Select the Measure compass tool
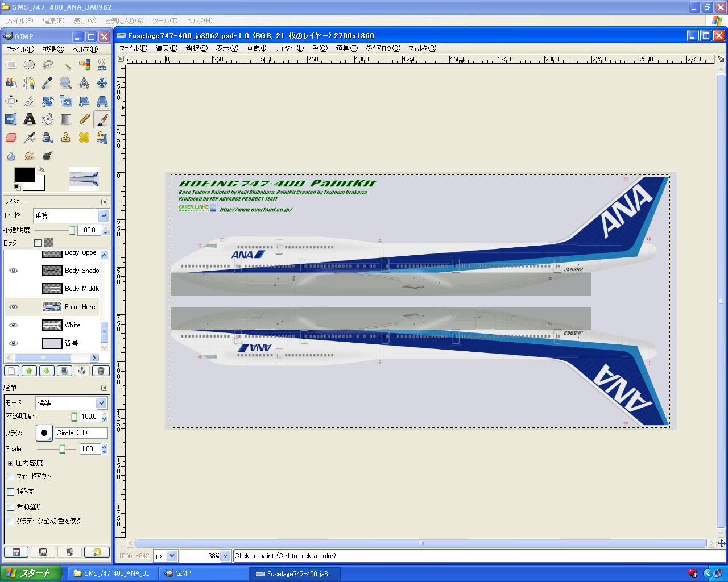The height and width of the screenshot is (582, 728). point(84,83)
